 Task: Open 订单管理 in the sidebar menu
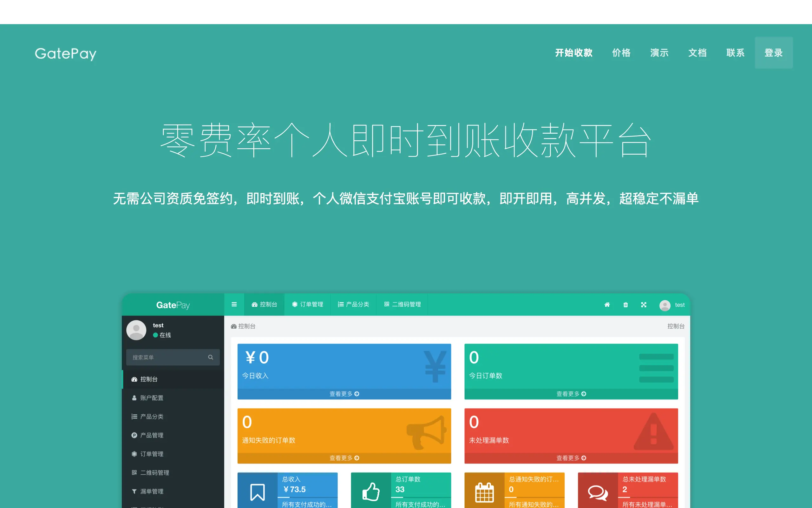coord(173,454)
